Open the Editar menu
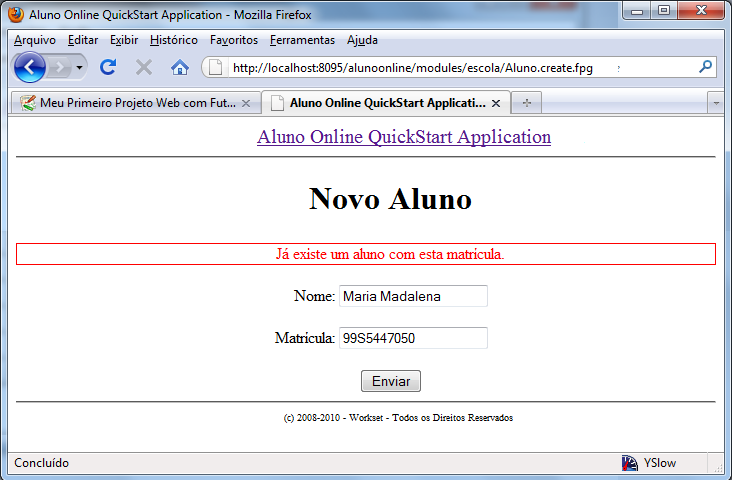Screen dimensions: 732x480 point(83,40)
